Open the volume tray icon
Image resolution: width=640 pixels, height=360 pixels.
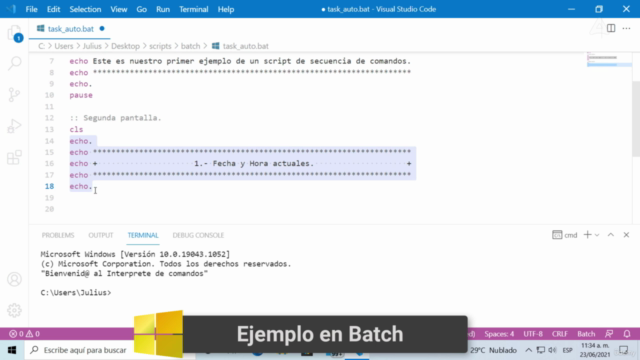[552, 350]
